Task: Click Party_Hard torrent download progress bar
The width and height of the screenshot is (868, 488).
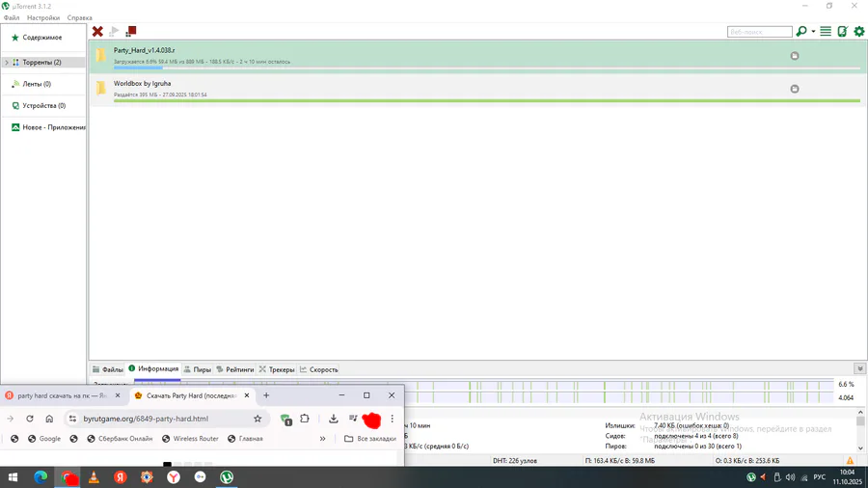Action: pyautogui.click(x=487, y=68)
